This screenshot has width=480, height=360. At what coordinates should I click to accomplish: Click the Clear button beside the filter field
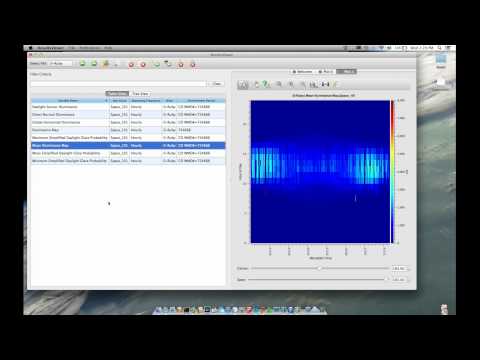[x=217, y=84]
